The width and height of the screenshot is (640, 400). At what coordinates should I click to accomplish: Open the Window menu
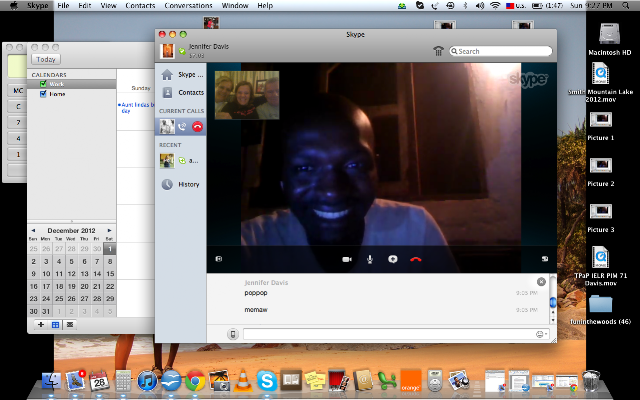[235, 6]
